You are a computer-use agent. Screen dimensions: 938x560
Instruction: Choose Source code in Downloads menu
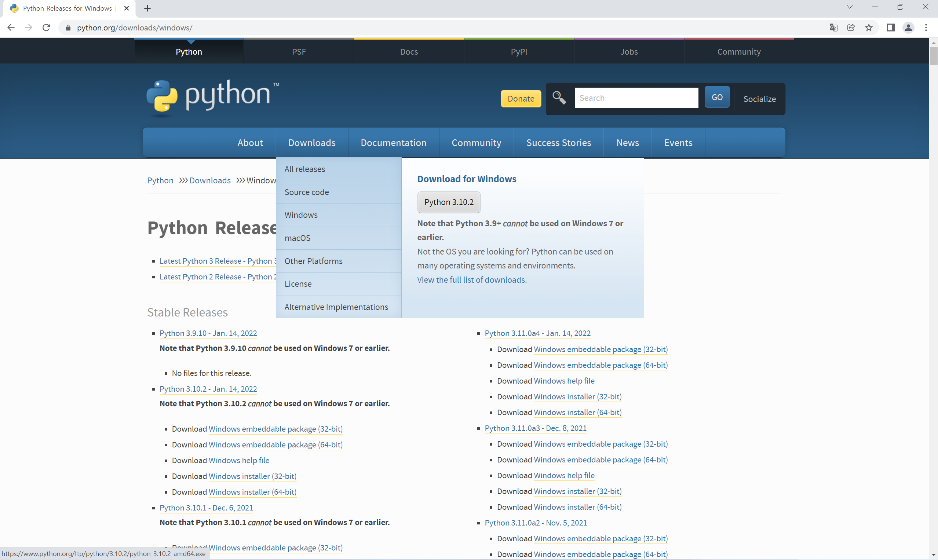tap(339, 193)
